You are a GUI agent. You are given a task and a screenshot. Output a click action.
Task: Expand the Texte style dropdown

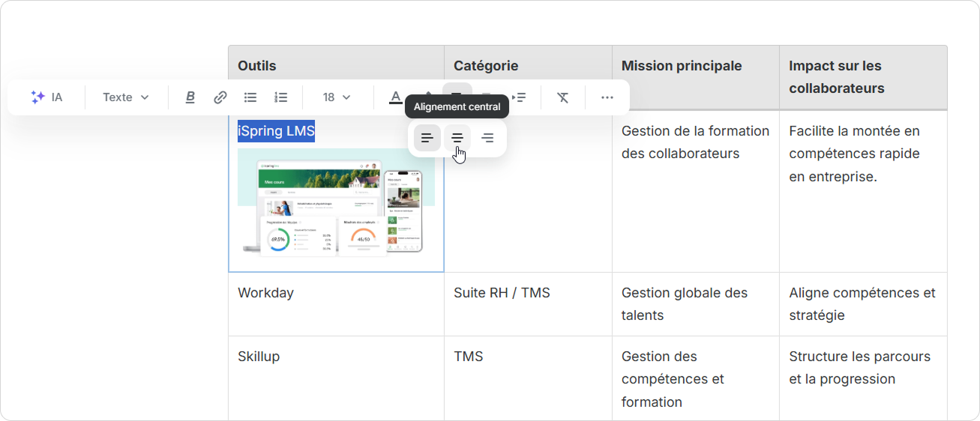(126, 97)
